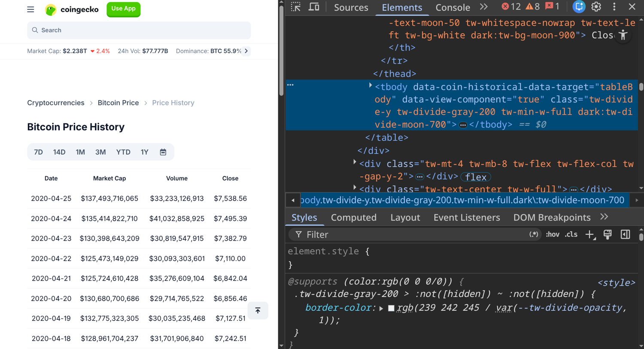644x349 pixels.
Task: Select the 3M range
Action: click(100, 152)
